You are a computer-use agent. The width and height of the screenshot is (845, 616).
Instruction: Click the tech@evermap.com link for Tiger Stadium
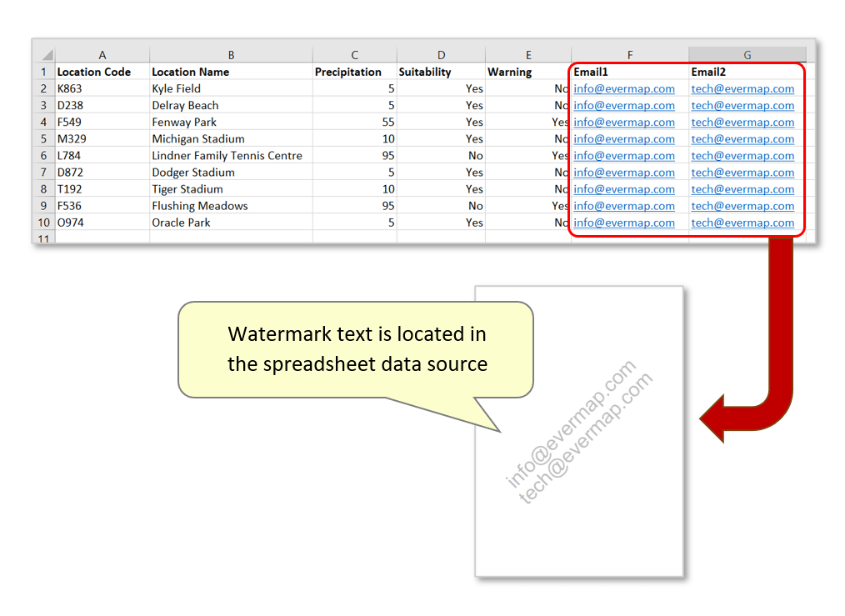pos(742,189)
